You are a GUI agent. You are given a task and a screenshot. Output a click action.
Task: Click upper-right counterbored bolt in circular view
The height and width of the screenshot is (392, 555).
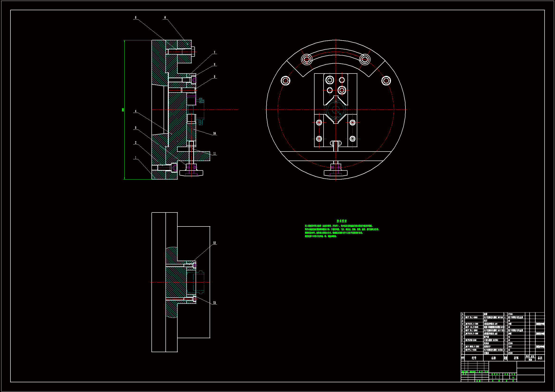pos(365,59)
